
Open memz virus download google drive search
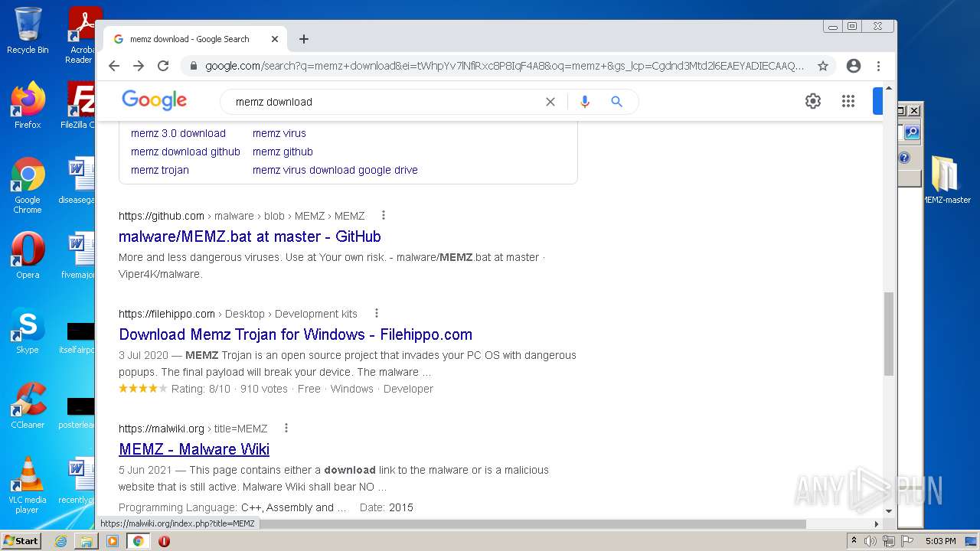(335, 170)
